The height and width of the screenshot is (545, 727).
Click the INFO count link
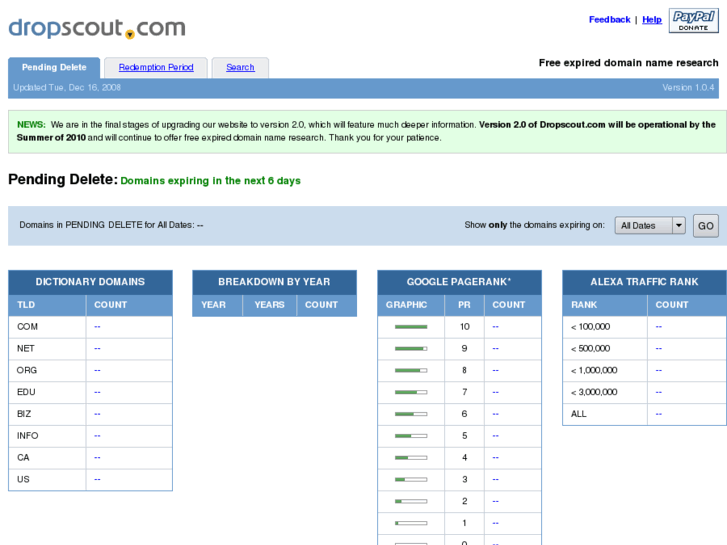point(97,436)
